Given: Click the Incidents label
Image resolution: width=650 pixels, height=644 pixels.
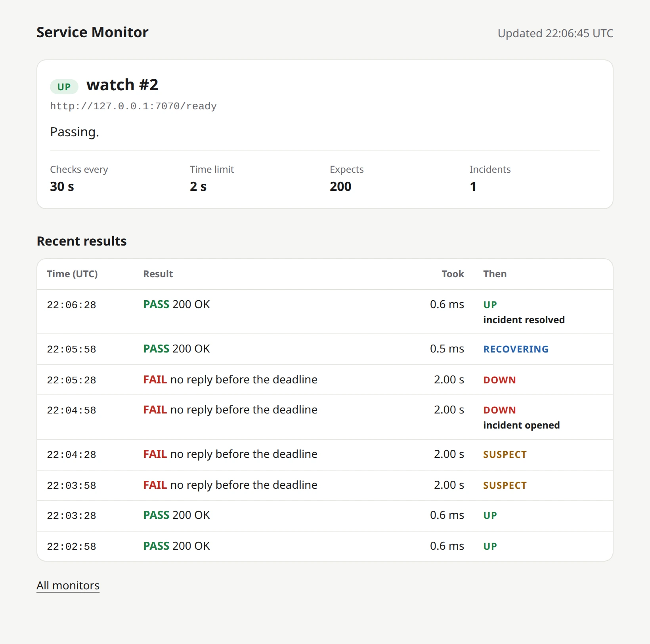Looking at the screenshot, I should (490, 170).
